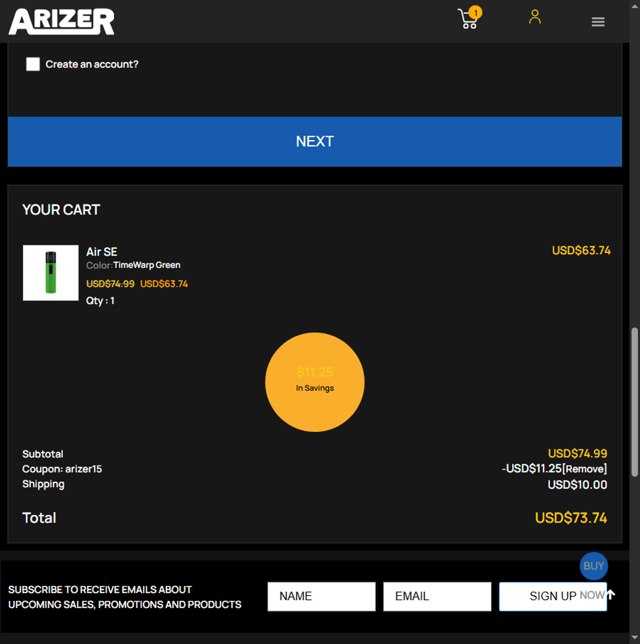
Task: Click the page vertical scrollbar thumb
Action: tap(635, 402)
